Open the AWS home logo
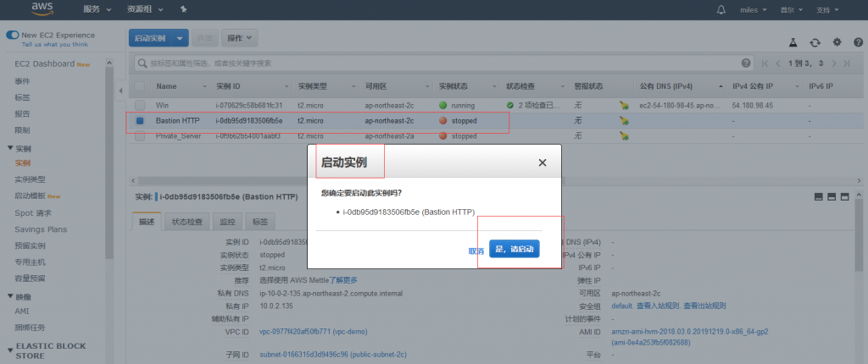This screenshot has width=868, height=364. 42,8
